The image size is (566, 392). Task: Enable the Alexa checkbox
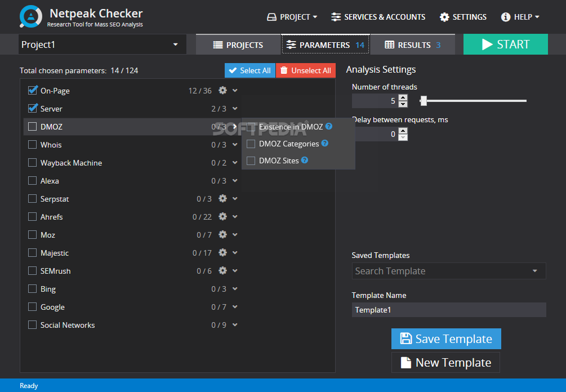[x=33, y=180]
